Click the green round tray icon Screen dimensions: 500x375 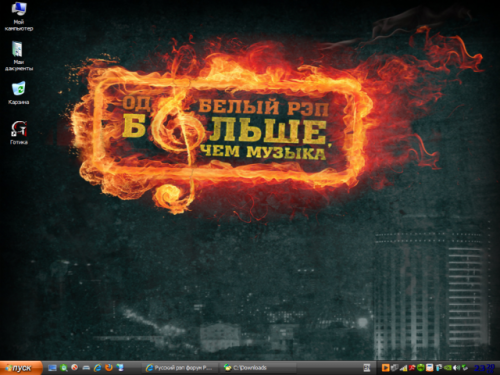pos(421,368)
